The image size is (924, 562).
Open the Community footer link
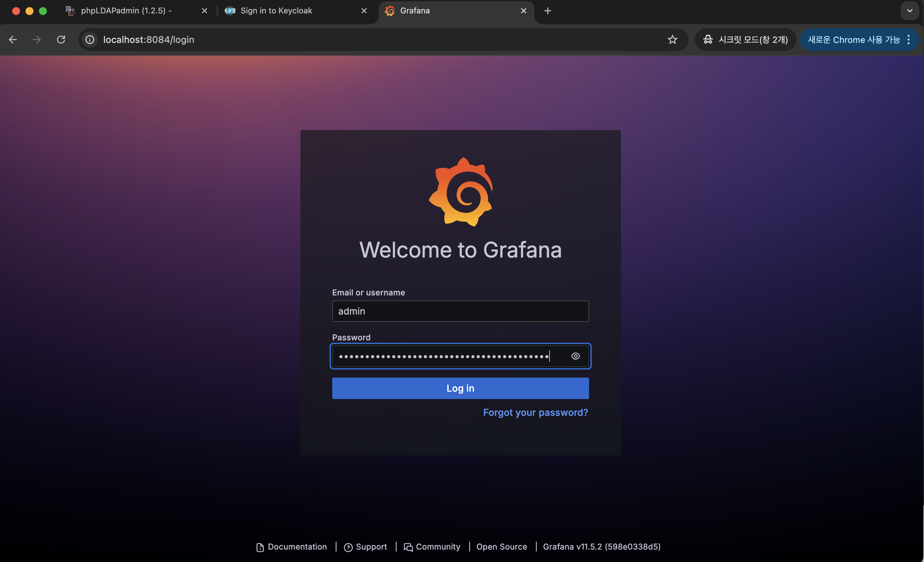(432, 547)
